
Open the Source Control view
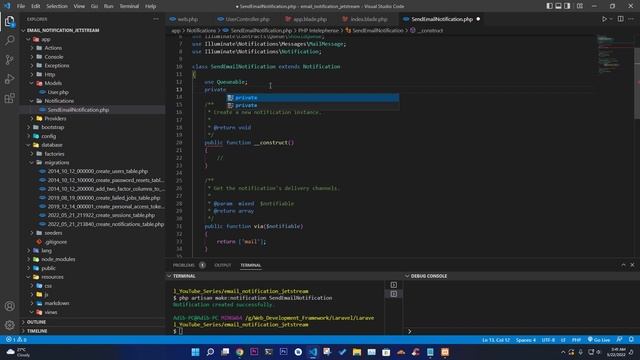click(9, 60)
